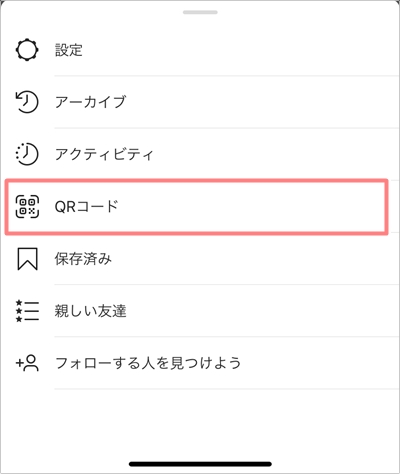The image size is (400, 474).
Task: Tap the black home indicator bar
Action: [200, 464]
